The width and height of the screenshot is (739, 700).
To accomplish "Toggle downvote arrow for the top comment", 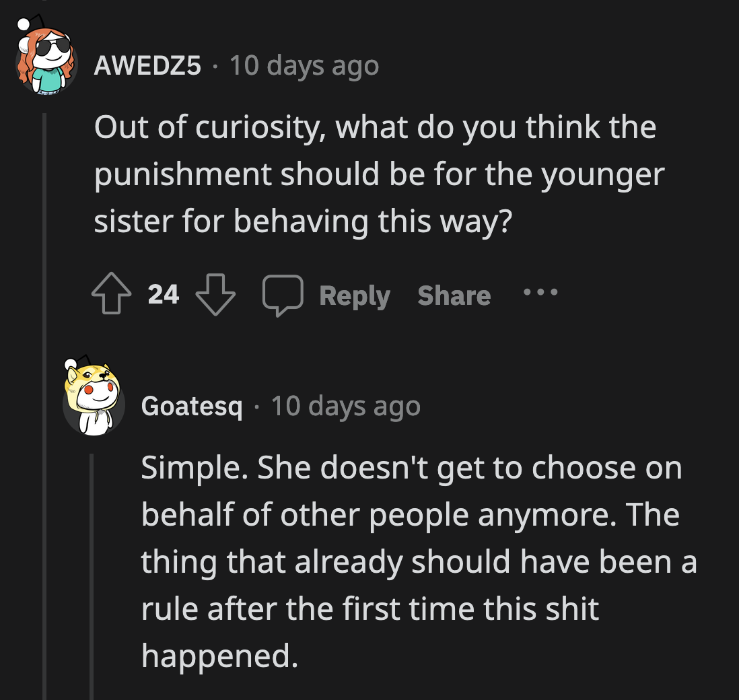I will pyautogui.click(x=214, y=294).
